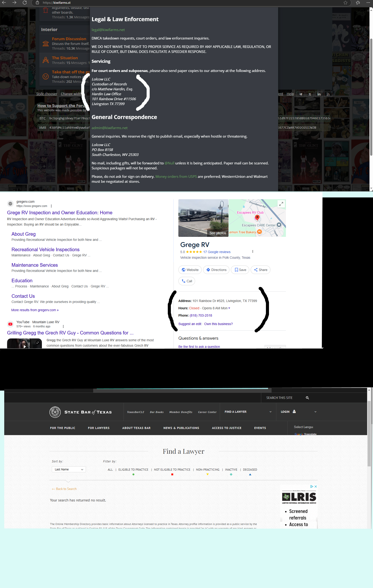Image resolution: width=373 pixels, height=588 pixels.
Task: Click the Telegram icon in forum footer
Action: [x=301, y=94]
